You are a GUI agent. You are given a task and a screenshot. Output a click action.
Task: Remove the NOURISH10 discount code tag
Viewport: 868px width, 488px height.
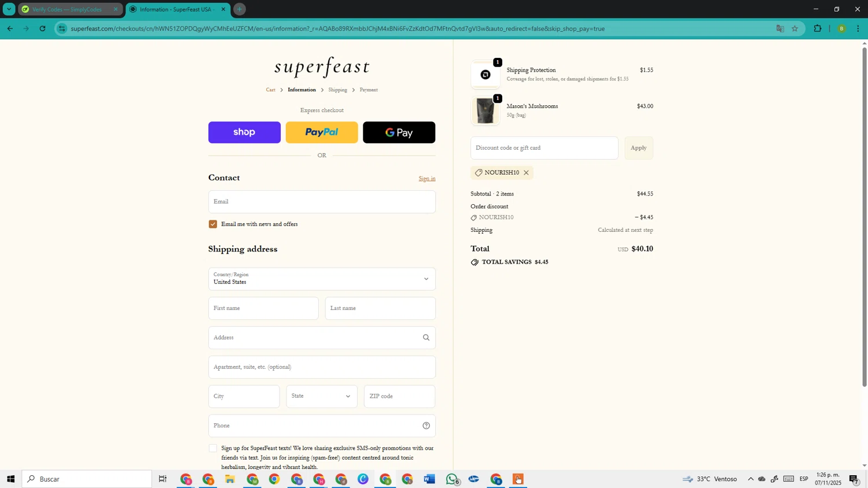[x=526, y=173]
